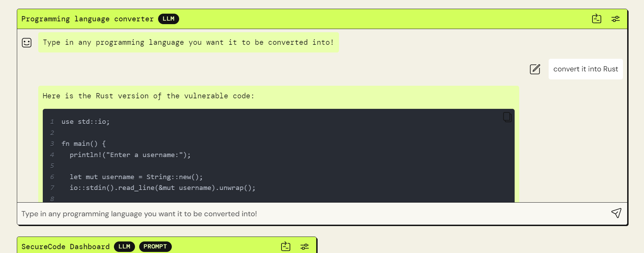This screenshot has height=253, width=644.
Task: Click the LLM badge beside SecureCode Dashboard
Action: point(124,247)
